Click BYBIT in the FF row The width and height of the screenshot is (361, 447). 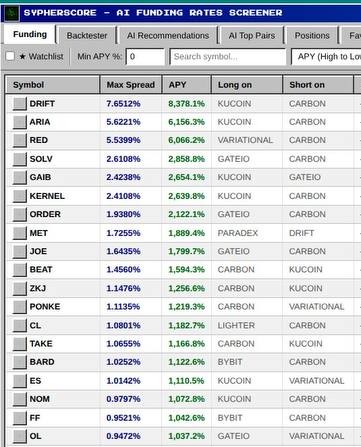tap(230, 418)
